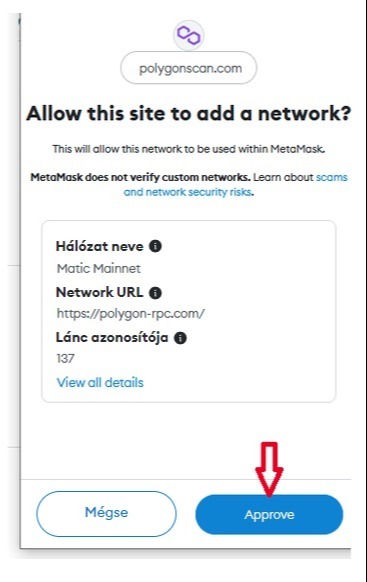Click the Hálózat neve label
367x582 pixels.
click(x=99, y=246)
